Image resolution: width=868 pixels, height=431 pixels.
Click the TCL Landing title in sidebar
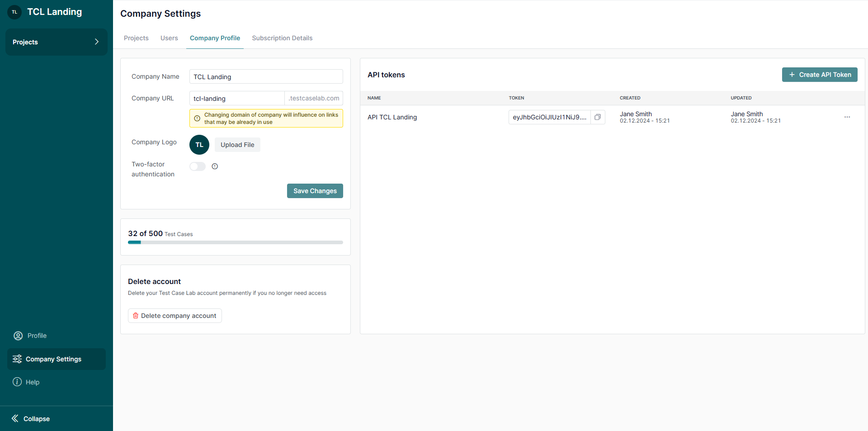pyautogui.click(x=55, y=12)
